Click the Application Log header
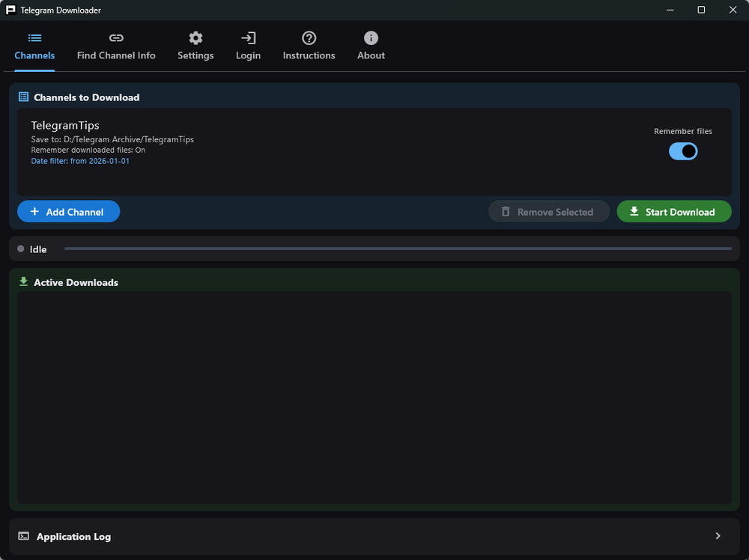This screenshot has height=560, width=749. click(374, 536)
